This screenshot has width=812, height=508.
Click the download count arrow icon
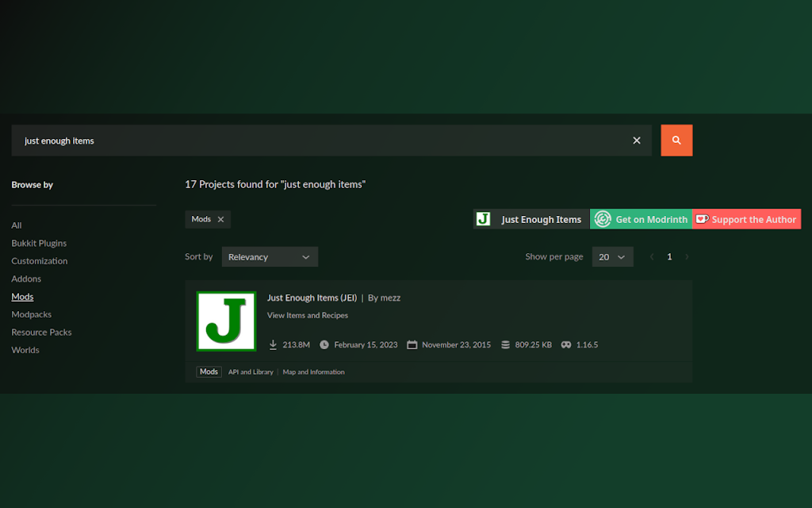pyautogui.click(x=273, y=344)
